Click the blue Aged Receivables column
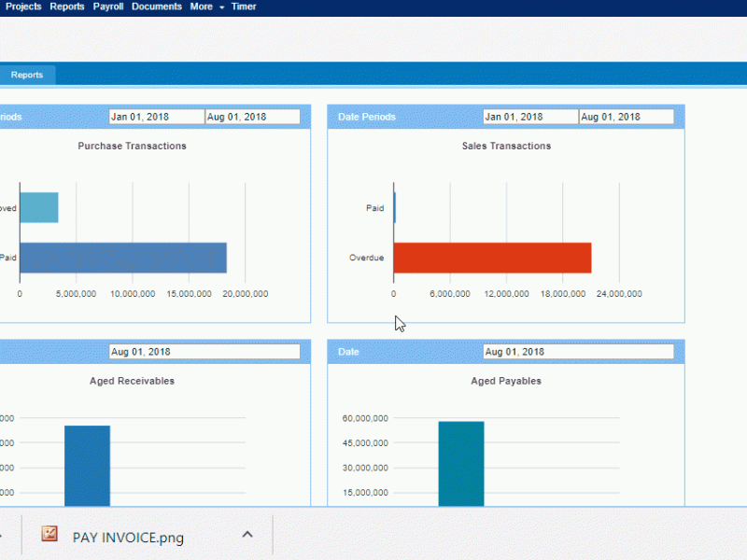 (87, 466)
